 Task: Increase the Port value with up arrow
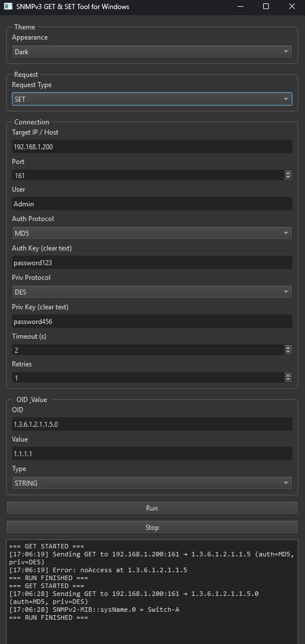[x=288, y=173]
